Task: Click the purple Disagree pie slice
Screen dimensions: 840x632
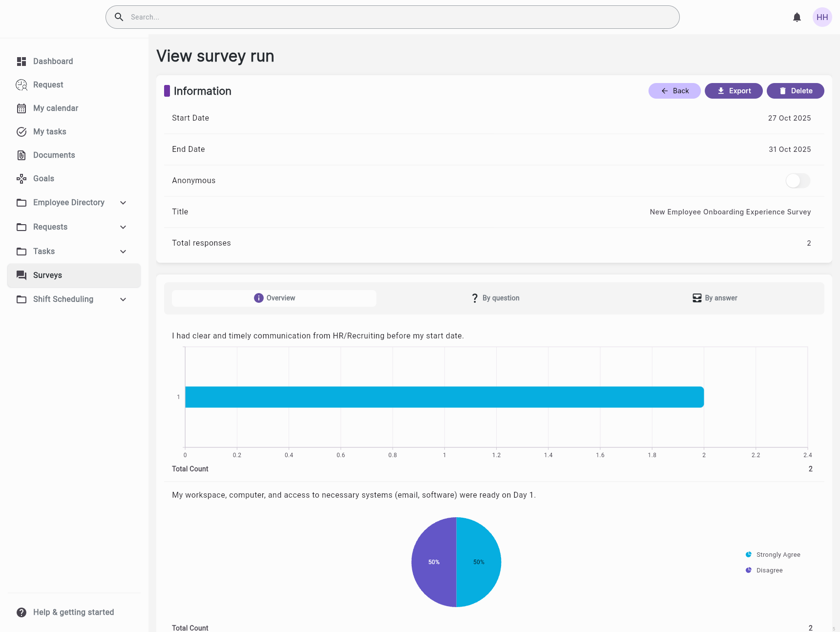Action: pyautogui.click(x=432, y=562)
